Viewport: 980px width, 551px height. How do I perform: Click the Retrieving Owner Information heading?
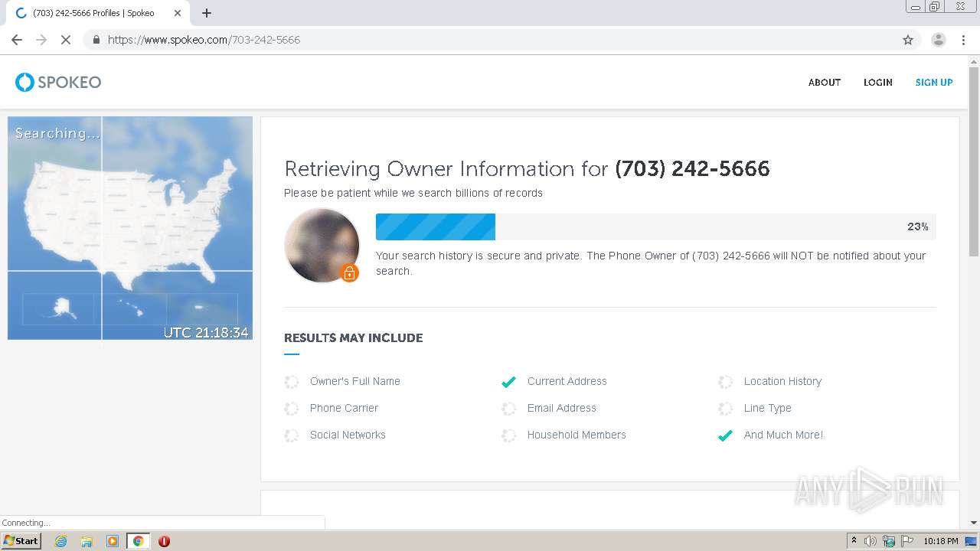click(527, 169)
